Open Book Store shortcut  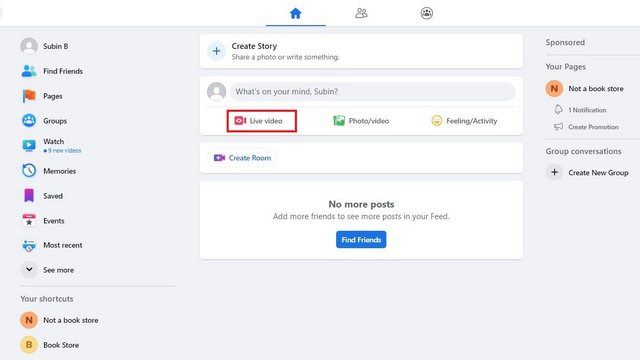click(50, 345)
